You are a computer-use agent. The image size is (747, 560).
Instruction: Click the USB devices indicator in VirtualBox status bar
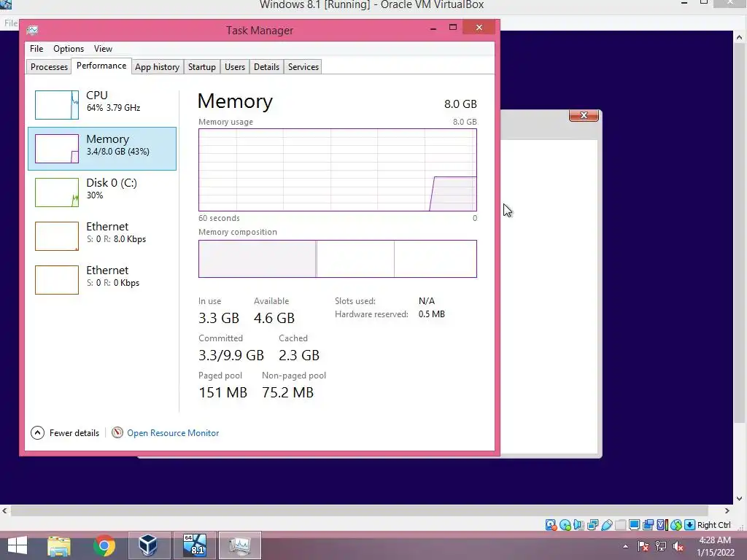point(606,525)
